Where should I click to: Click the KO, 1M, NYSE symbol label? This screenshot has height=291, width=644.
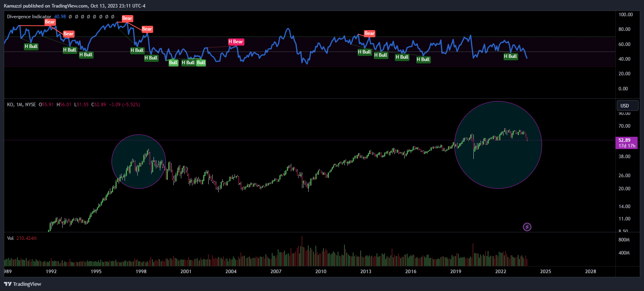pos(21,105)
